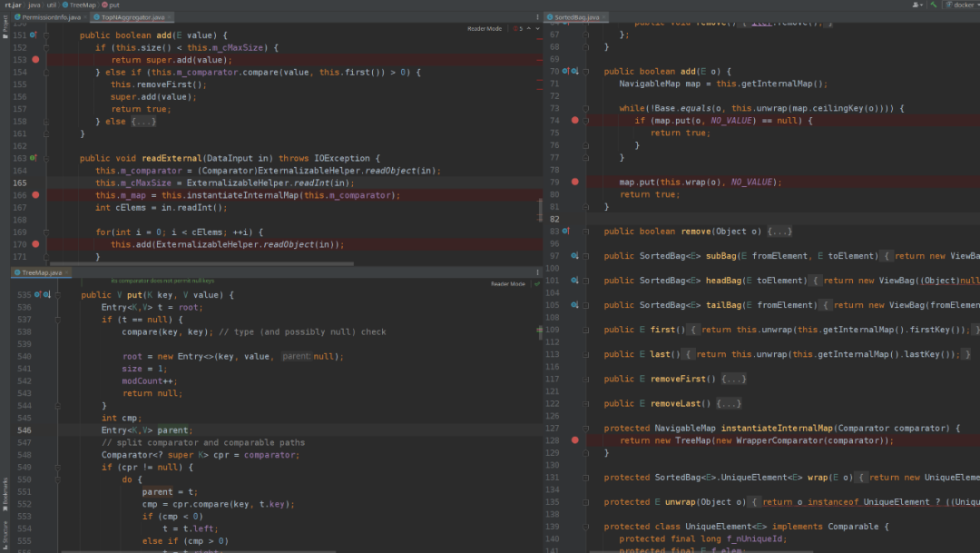Screen dimensions: 980x553
Task: Collapse the add method at line 151
Action: [x=46, y=35]
